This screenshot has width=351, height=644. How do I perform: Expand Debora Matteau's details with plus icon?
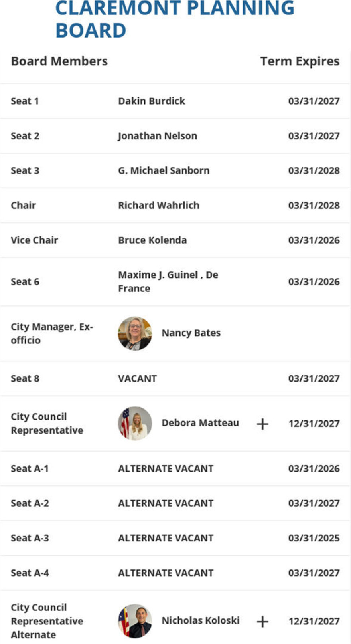coord(262,424)
